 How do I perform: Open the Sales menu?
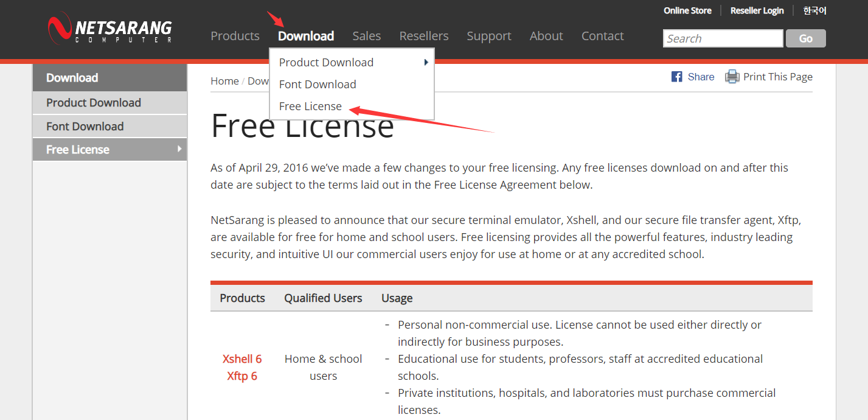coord(367,36)
